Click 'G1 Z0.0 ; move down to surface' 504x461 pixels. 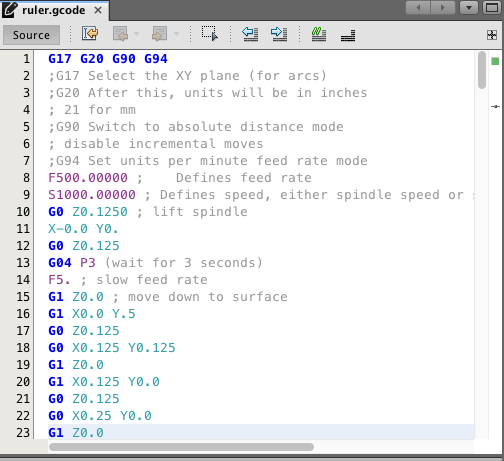(168, 297)
